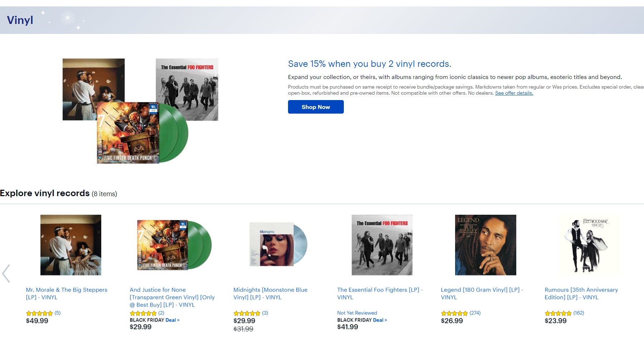644x348 pixels.
Task: Open Bob Marley Legend album cover
Action: (x=486, y=245)
